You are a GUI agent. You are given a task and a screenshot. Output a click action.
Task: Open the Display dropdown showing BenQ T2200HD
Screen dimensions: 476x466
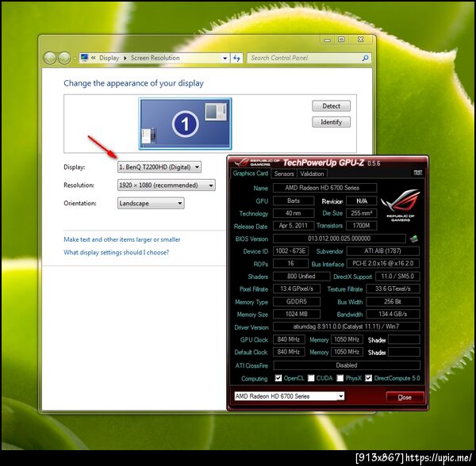click(159, 167)
